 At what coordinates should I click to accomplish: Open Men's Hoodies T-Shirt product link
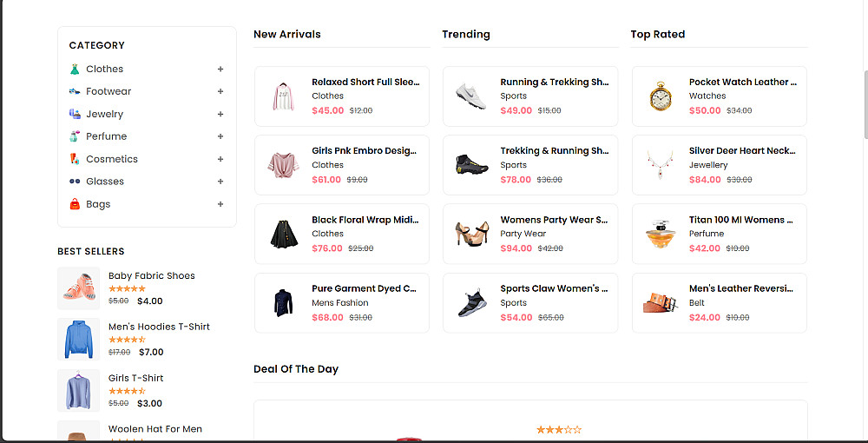tap(159, 327)
